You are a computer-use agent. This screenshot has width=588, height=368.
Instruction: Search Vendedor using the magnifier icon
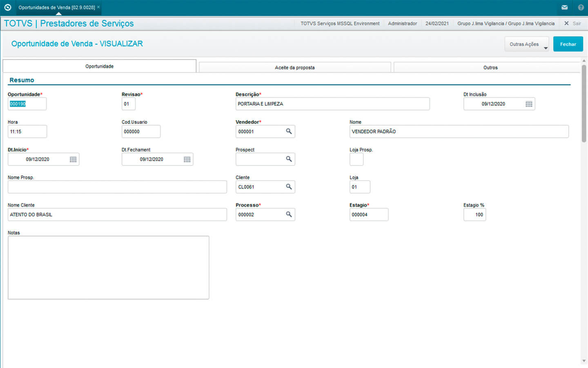(289, 131)
